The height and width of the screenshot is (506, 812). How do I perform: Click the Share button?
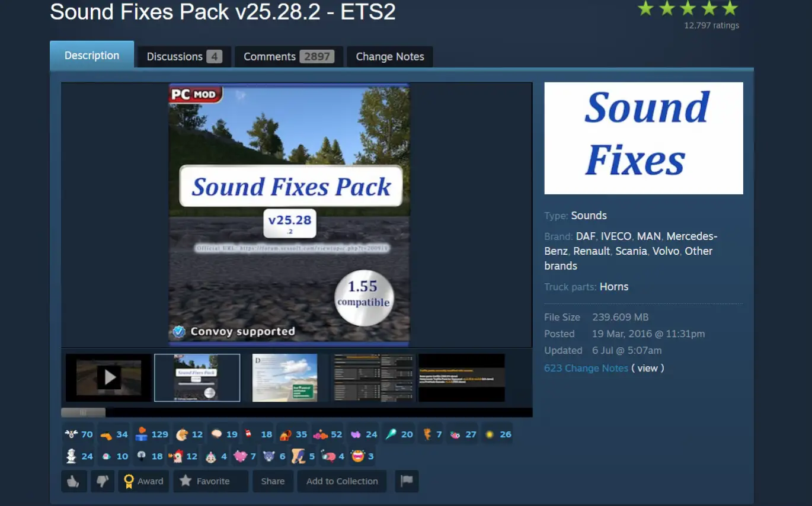[273, 481]
